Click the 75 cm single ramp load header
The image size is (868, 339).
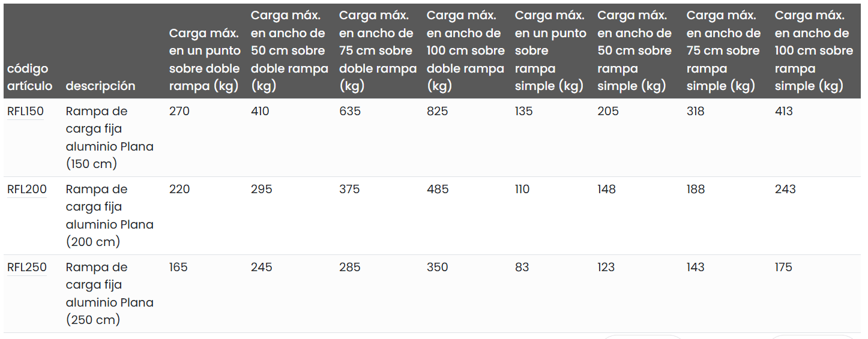pyautogui.click(x=723, y=51)
